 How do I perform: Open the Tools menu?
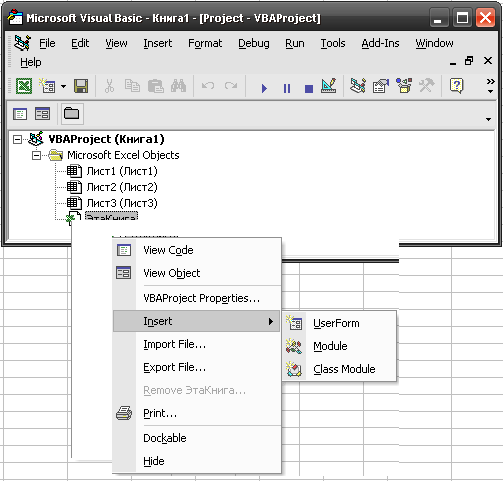[x=333, y=43]
